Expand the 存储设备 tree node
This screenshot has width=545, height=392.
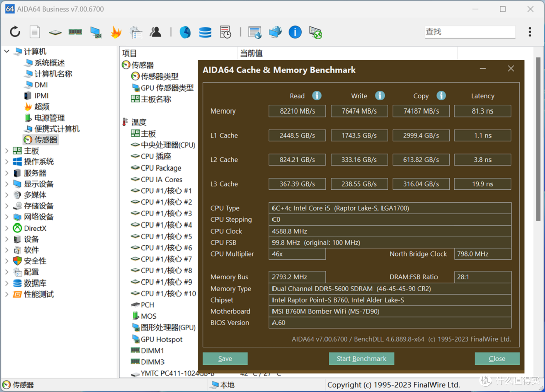tap(7, 206)
